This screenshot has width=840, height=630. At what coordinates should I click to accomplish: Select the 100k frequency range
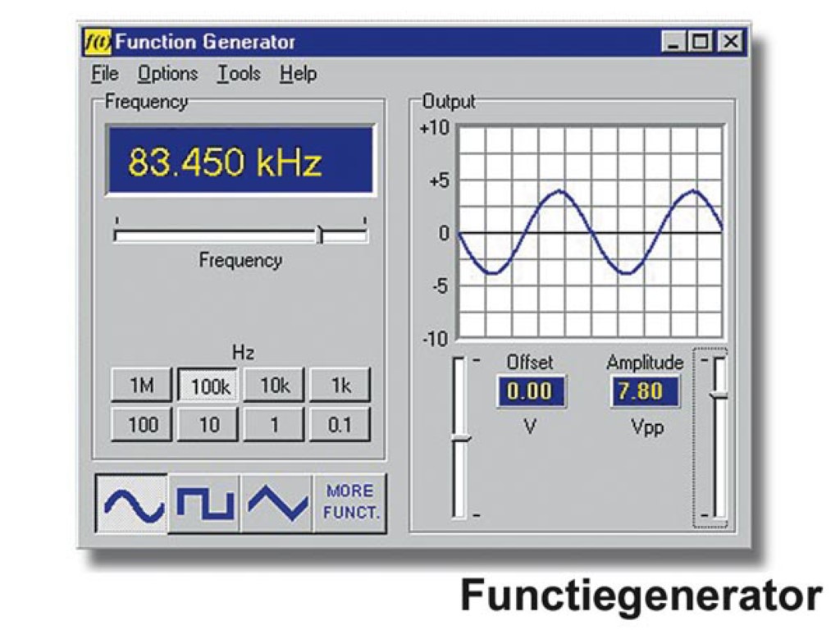(x=209, y=386)
